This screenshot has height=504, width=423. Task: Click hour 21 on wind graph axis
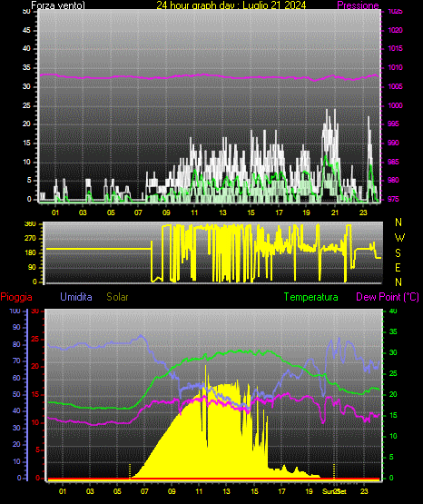335,212
